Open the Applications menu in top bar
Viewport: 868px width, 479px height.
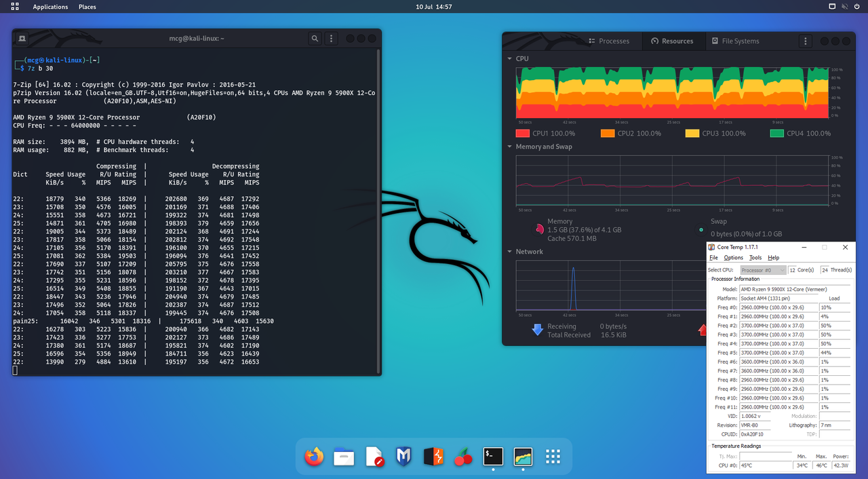(50, 7)
